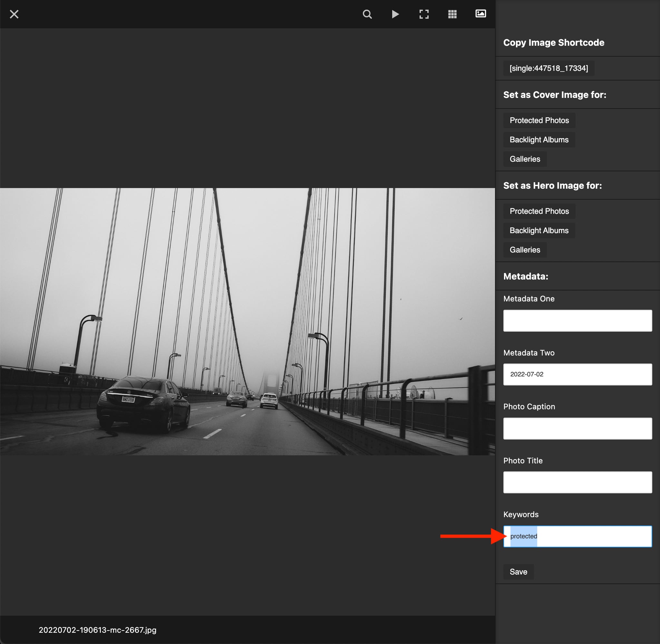Set hero image for Protected Photos
Image resolution: width=660 pixels, height=644 pixels.
click(539, 211)
